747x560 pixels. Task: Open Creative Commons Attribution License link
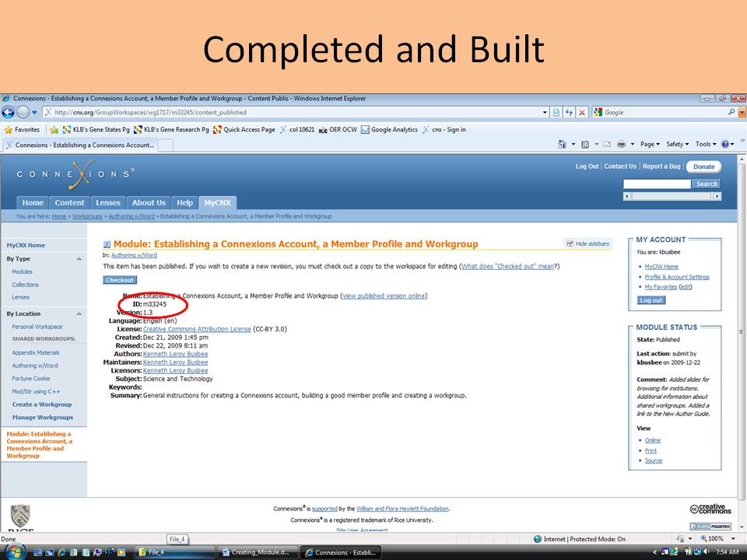(197, 329)
